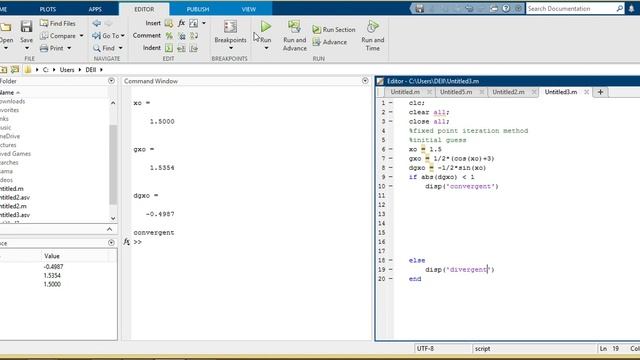Click the Save disk icon in ribbon
This screenshot has height=360, width=640.
[x=26, y=27]
